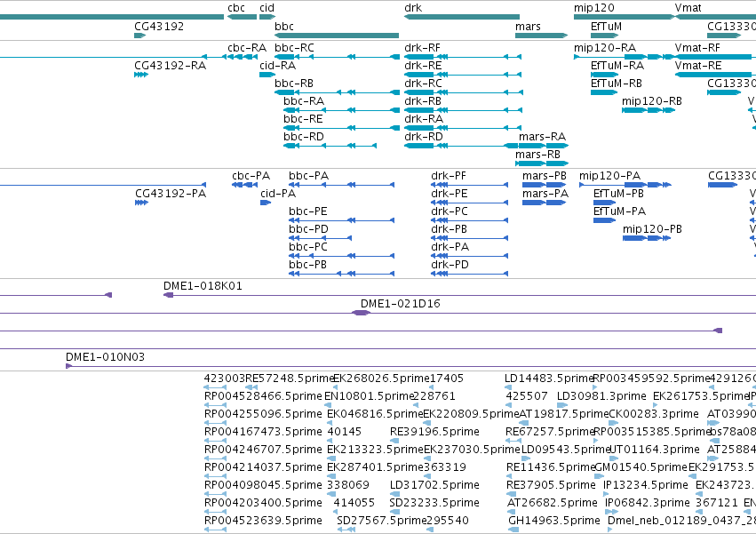
Task: Select the CG43192-RA transcript arrows
Action: tap(140, 75)
